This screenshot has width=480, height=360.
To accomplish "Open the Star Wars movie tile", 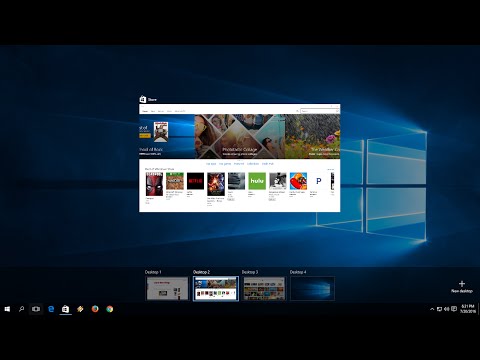I will click(216, 184).
